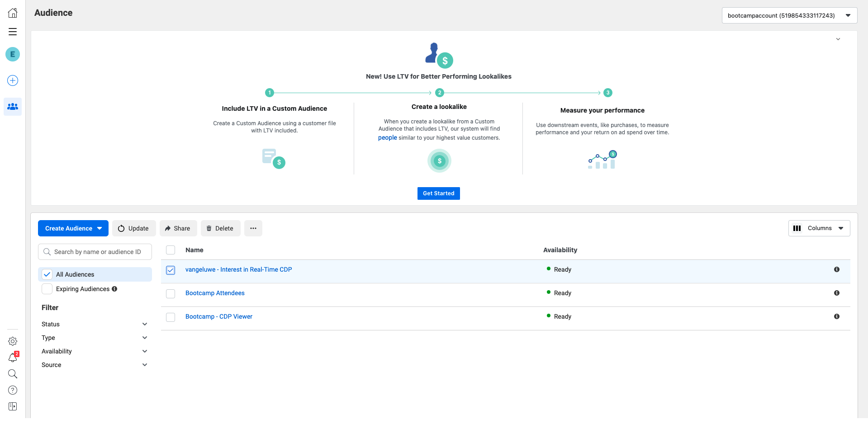This screenshot has height=438, width=868.
Task: Open the hamburger menu icon
Action: tap(13, 32)
